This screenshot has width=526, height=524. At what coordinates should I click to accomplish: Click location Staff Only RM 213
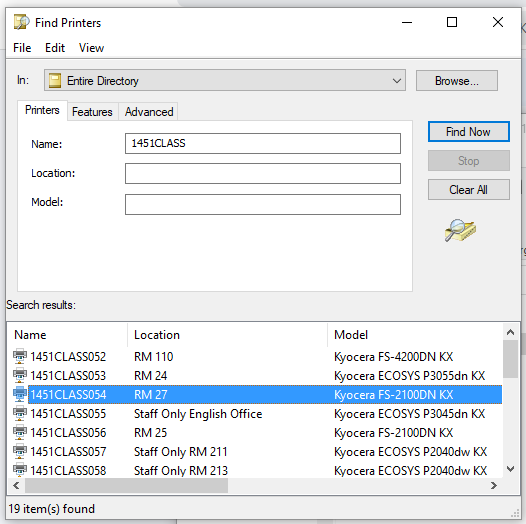click(x=180, y=471)
